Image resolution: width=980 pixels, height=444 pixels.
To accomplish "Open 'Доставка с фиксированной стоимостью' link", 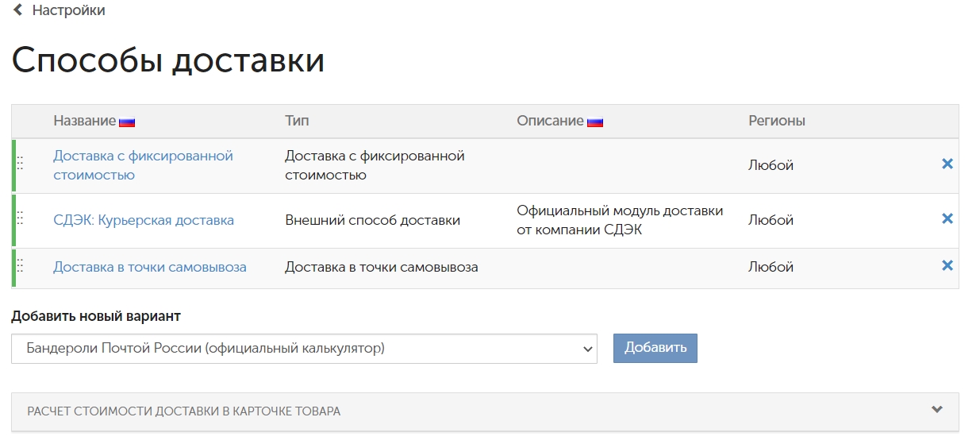I will [143, 165].
